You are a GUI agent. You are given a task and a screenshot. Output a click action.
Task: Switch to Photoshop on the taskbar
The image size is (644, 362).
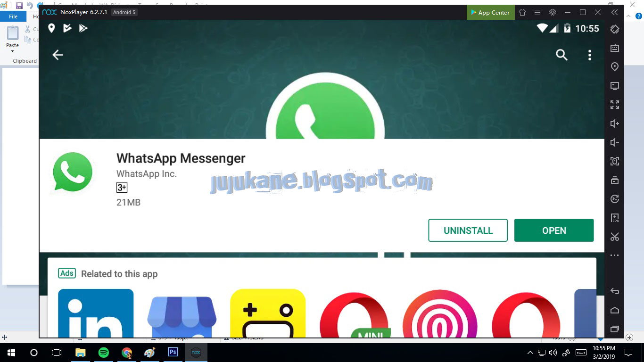(x=173, y=352)
